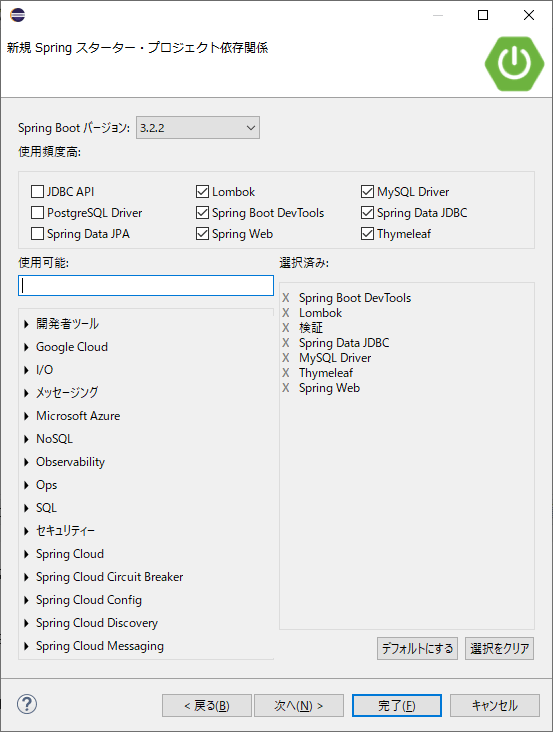Viewport: 553px width, 732px height.
Task: Expand the I/O category
Action: (x=27, y=370)
